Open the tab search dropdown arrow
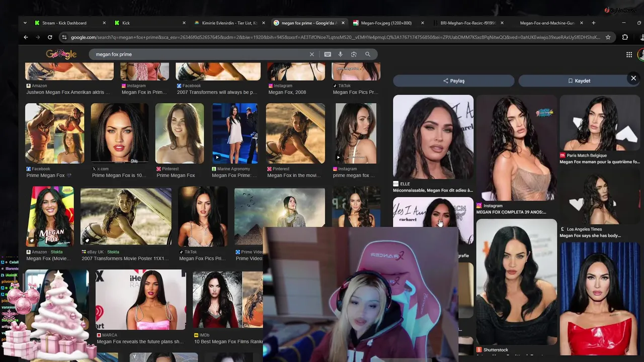This screenshot has height=362, width=644. coord(25,23)
